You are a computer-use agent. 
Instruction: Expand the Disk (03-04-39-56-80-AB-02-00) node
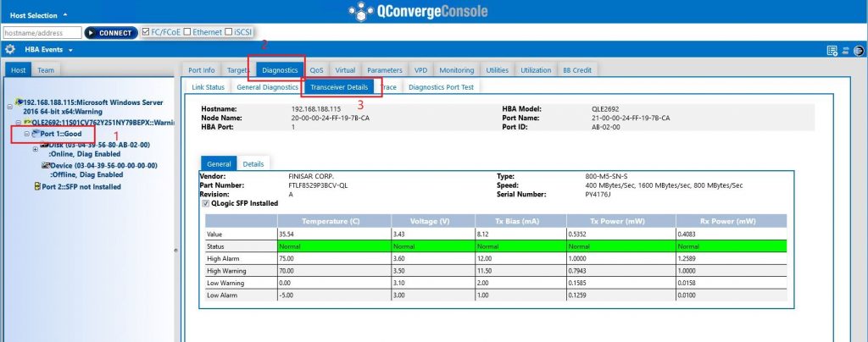tap(36, 149)
